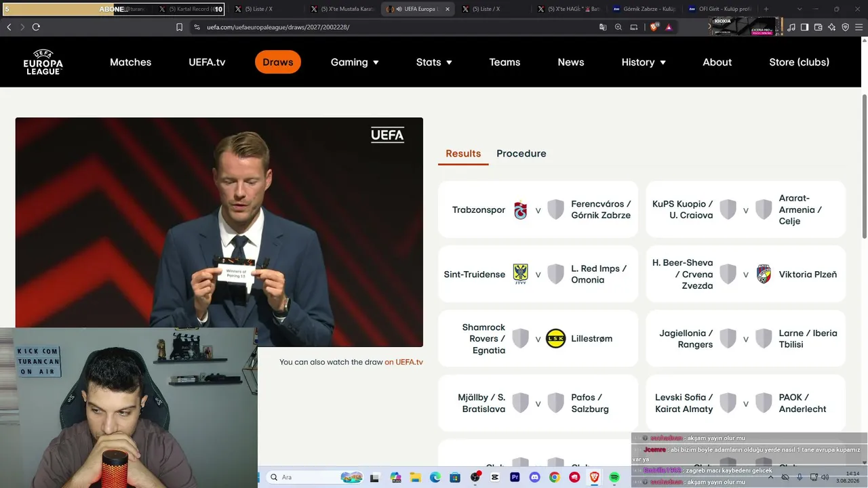Viewport: 868px width, 488px height.
Task: Click the Viktoria Plzeň club crest
Action: [764, 274]
